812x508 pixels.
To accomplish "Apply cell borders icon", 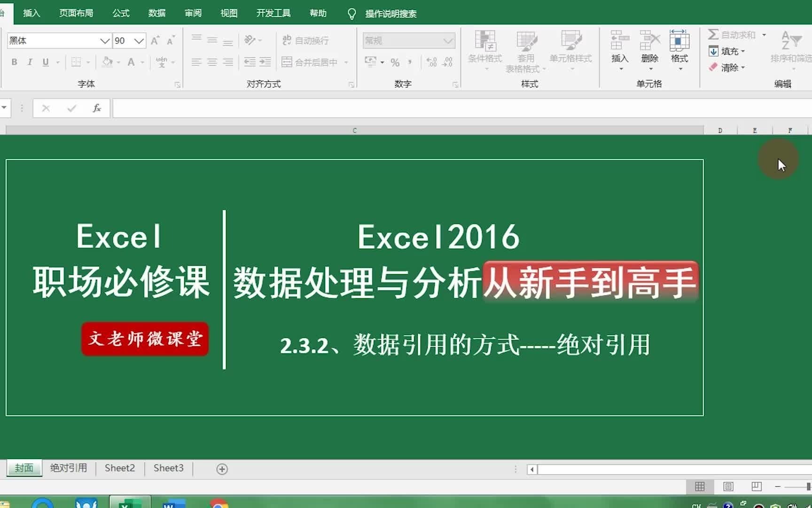I will click(76, 62).
